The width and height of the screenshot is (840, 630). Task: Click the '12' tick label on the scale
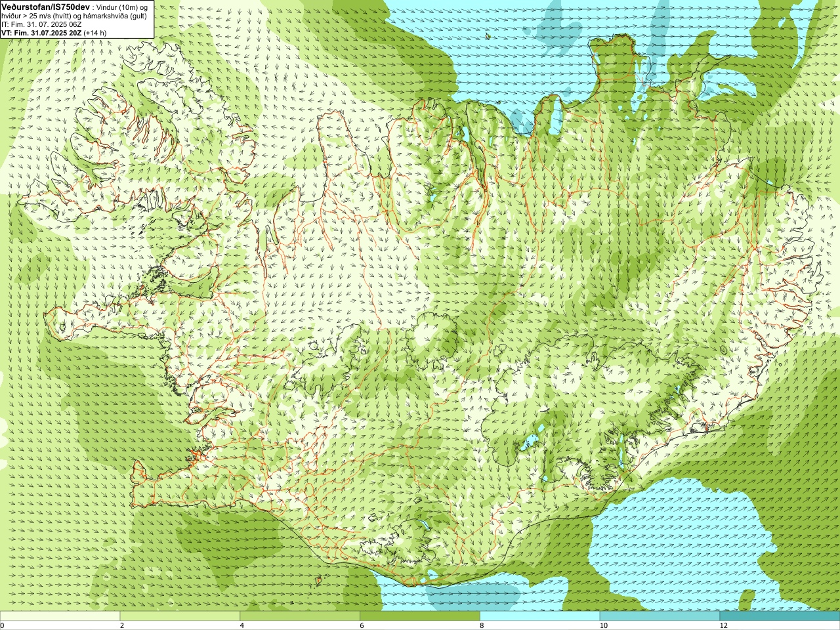(x=723, y=625)
